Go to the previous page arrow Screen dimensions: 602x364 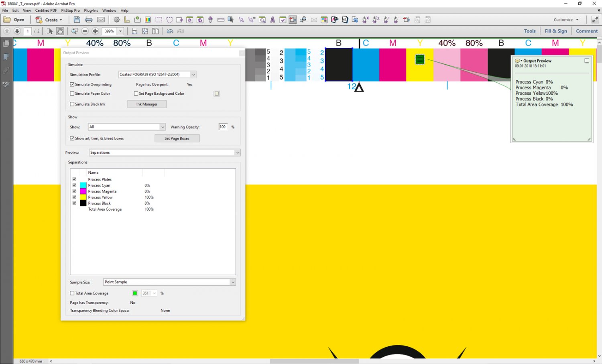click(7, 31)
